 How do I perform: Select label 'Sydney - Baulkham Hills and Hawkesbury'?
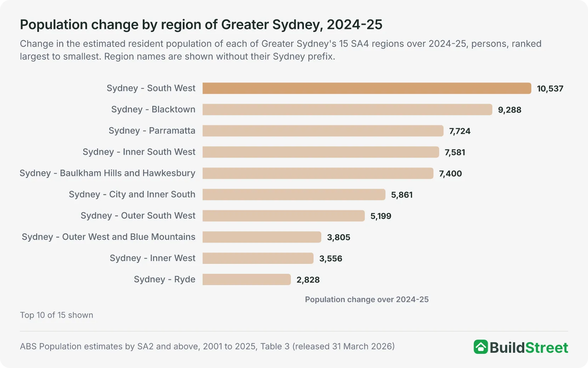pyautogui.click(x=107, y=173)
